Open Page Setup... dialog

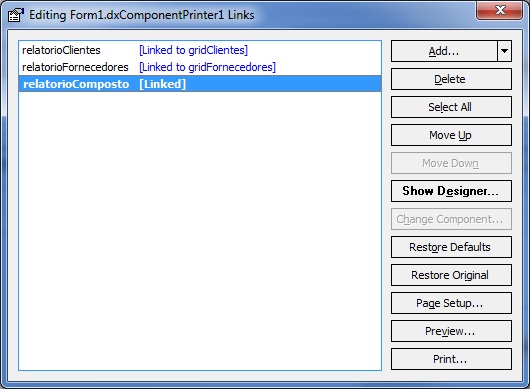tap(451, 303)
